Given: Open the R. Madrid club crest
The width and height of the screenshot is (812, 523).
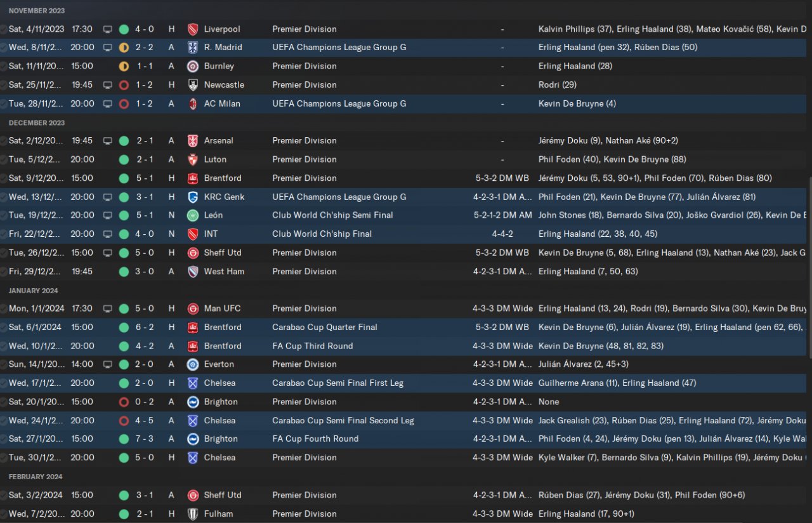Looking at the screenshot, I should point(193,48).
